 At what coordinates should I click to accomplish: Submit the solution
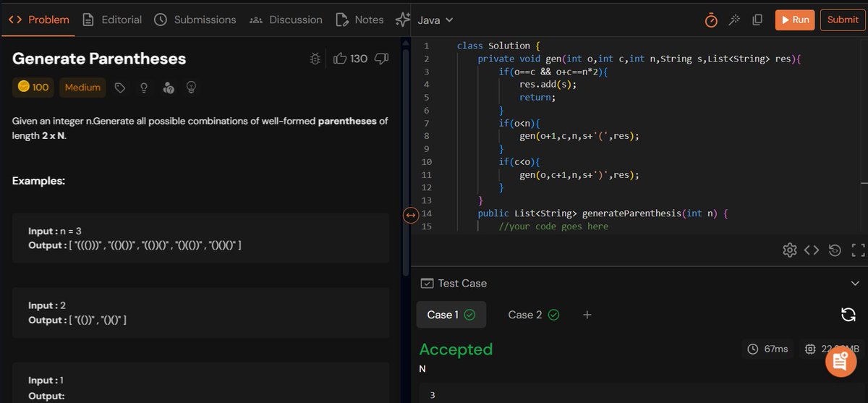[x=843, y=20]
